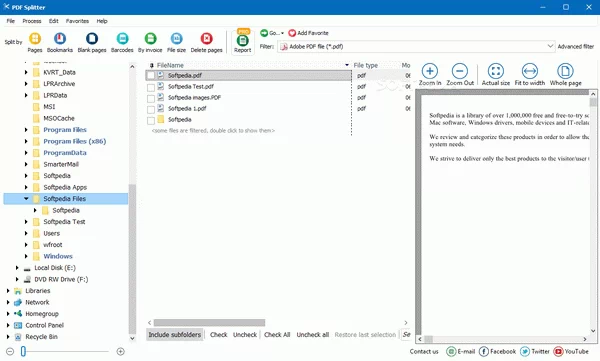Check the Softpedia folder checkbox in list

[151, 121]
